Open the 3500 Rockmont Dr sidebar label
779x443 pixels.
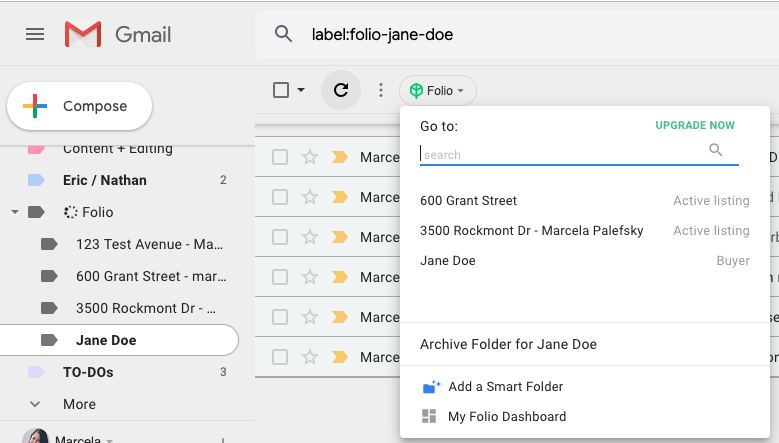click(x=146, y=308)
